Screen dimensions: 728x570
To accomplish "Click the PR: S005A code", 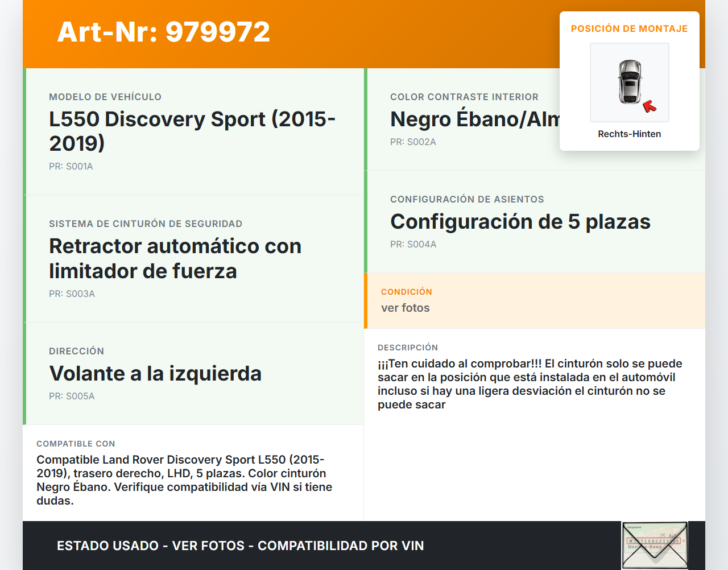I will pyautogui.click(x=72, y=396).
